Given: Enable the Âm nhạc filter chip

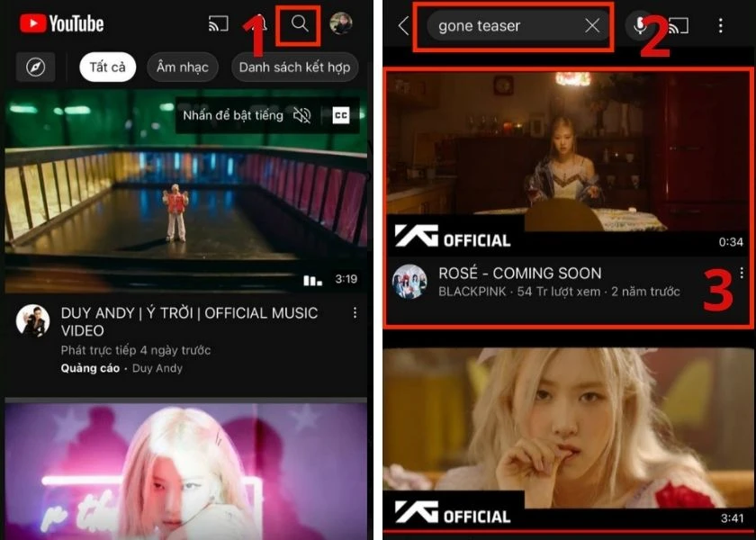Looking at the screenshot, I should [182, 67].
